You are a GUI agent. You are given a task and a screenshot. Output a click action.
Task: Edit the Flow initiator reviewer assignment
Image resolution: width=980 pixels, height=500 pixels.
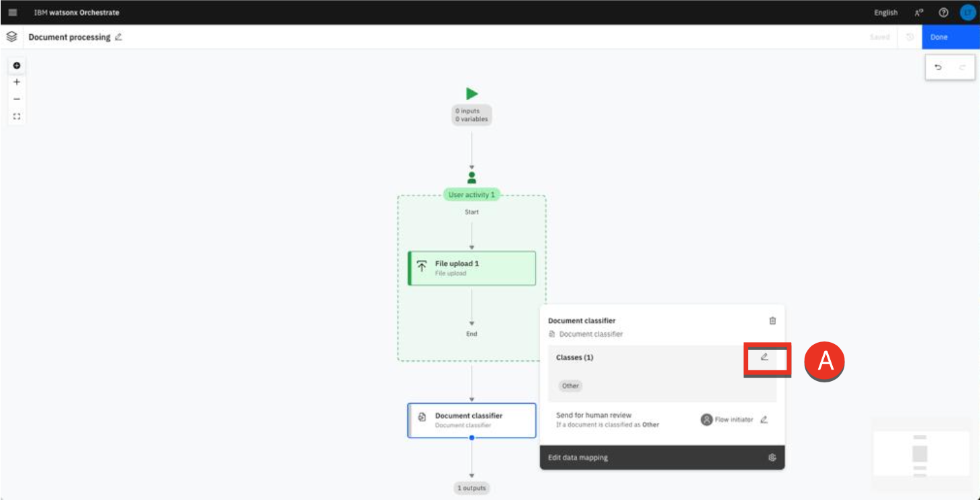tap(764, 420)
